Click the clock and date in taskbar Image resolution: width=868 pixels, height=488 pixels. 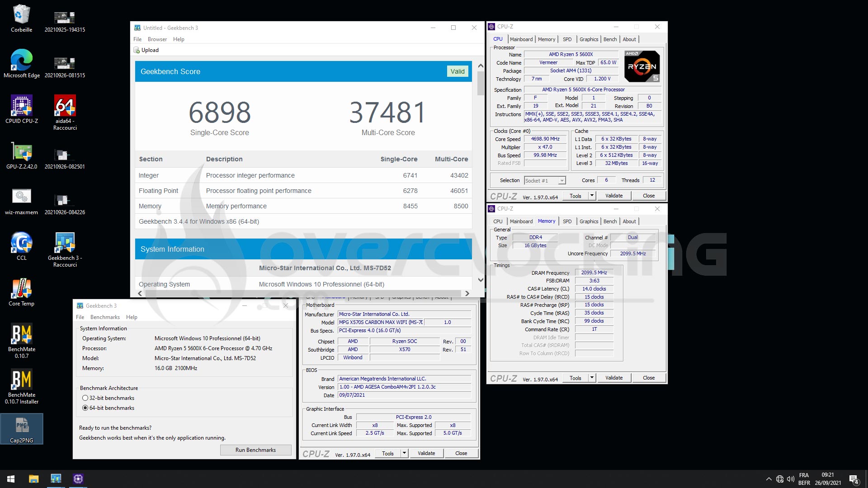click(x=828, y=479)
